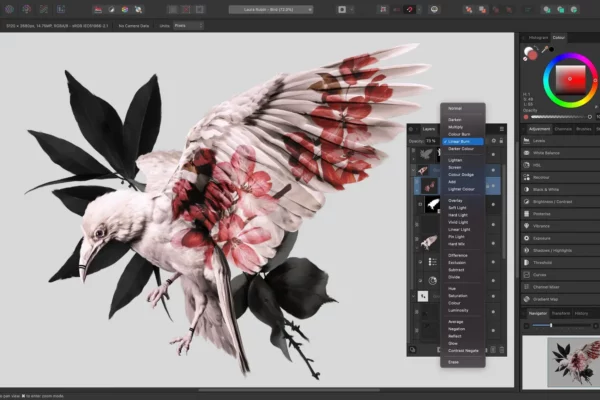Switch to the Liquify persona icon
Screen dimensions: 600x400
point(26,9)
